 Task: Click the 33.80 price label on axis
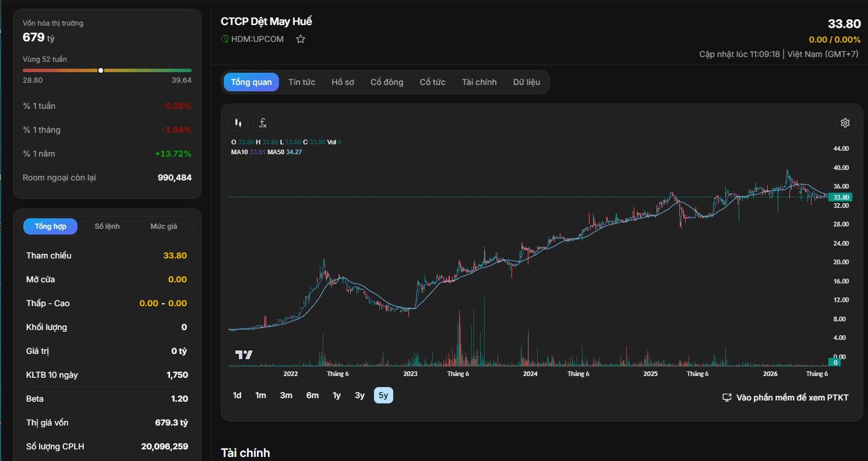click(840, 197)
